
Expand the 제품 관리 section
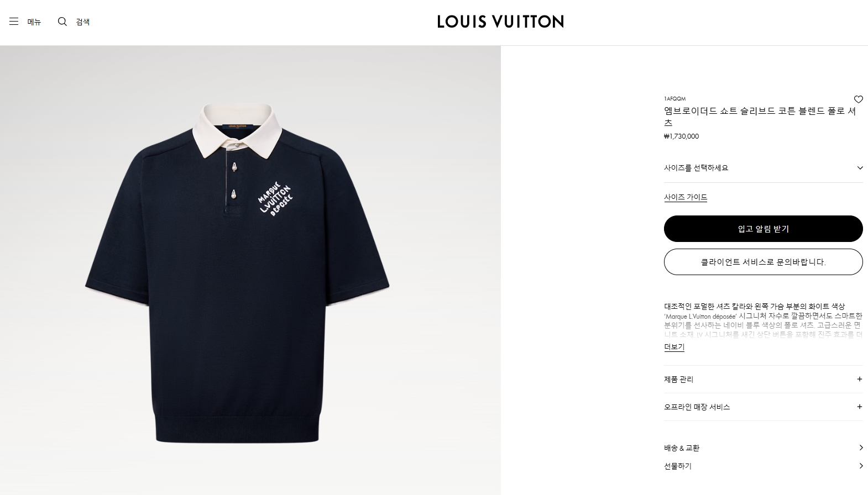click(763, 380)
